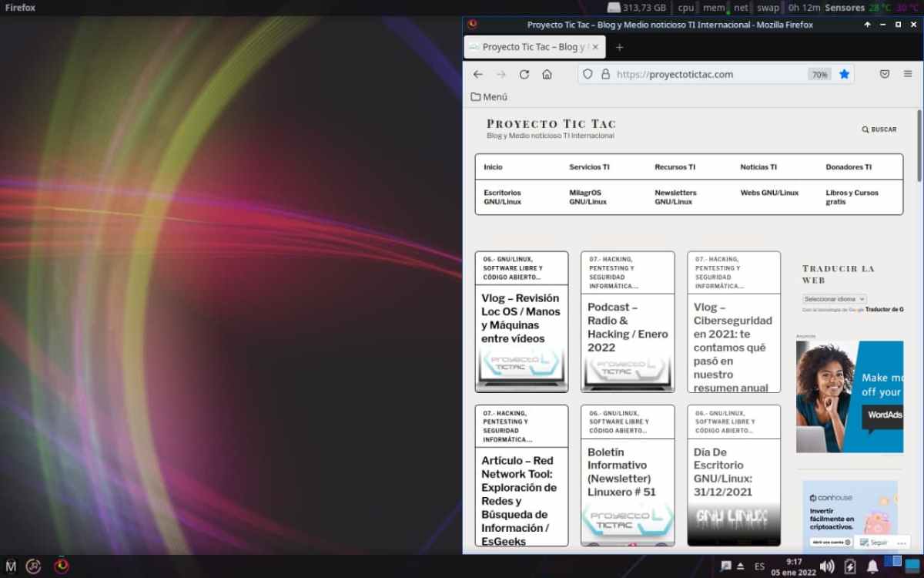Viewport: 924px width, 578px height.
Task: Open article Boletín Informativo Linuxero # 51
Action: [621, 472]
